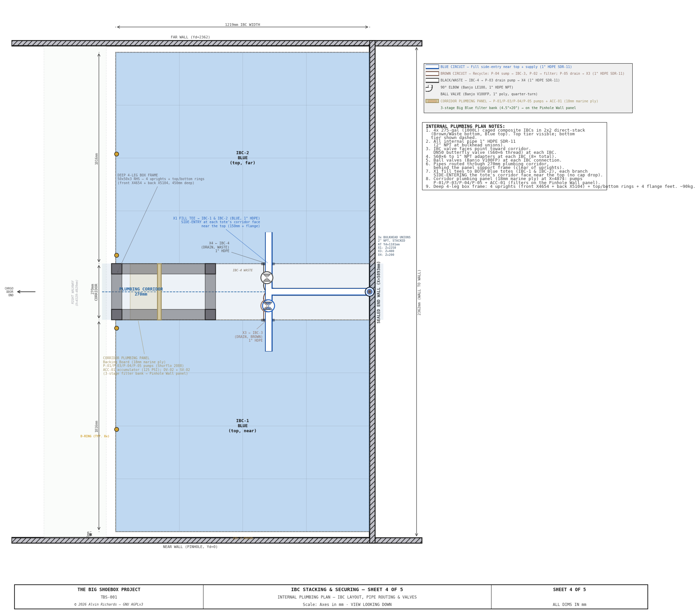Screen dimensions: 700x615
Task: Click the brown circuit legend swatch
Action: pyautogui.click(x=432, y=74)
